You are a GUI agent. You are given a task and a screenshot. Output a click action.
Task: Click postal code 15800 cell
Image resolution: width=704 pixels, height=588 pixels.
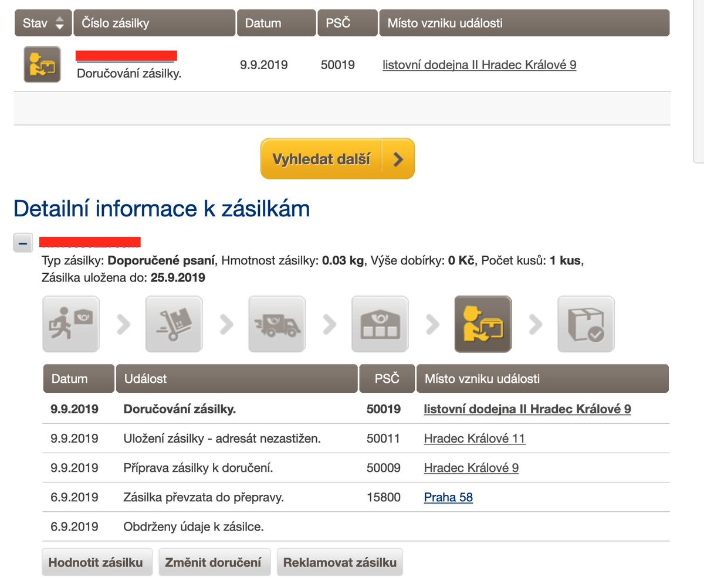click(384, 498)
